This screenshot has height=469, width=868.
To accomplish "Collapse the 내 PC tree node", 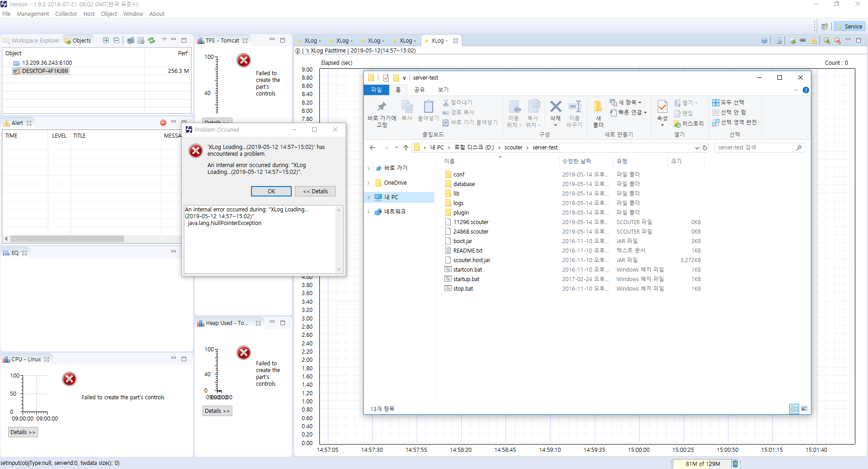I will tap(368, 197).
